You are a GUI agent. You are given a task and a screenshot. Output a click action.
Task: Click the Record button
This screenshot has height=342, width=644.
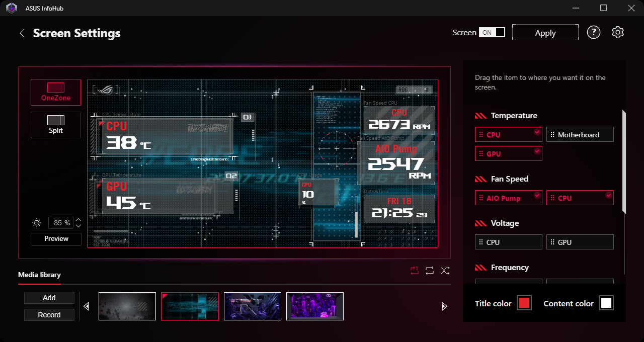(x=49, y=315)
